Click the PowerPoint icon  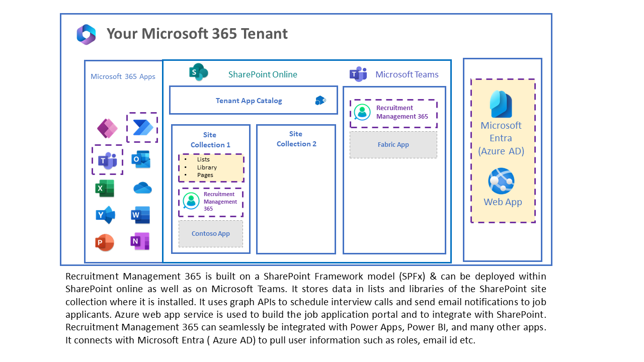(x=105, y=243)
